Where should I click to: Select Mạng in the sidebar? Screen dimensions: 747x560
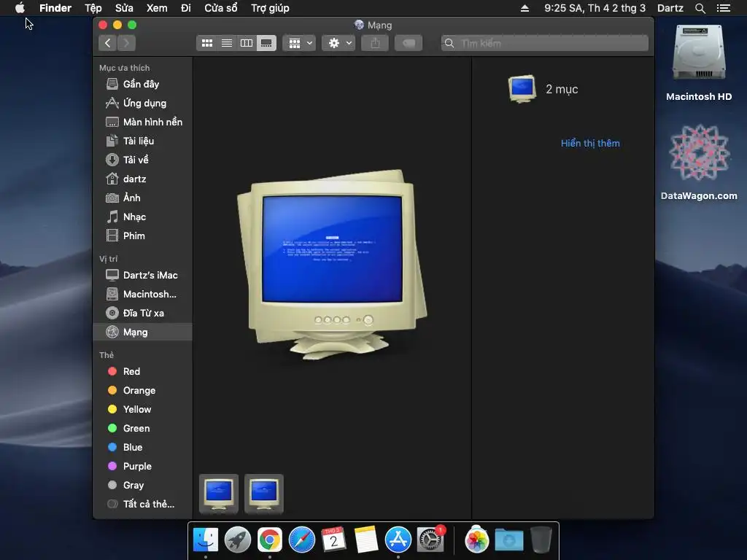coord(142,332)
